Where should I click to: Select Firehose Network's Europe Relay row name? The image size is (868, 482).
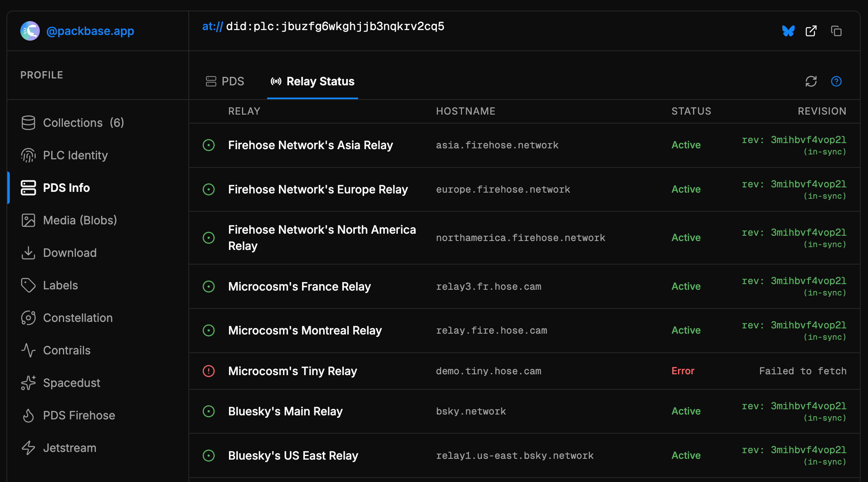click(318, 189)
